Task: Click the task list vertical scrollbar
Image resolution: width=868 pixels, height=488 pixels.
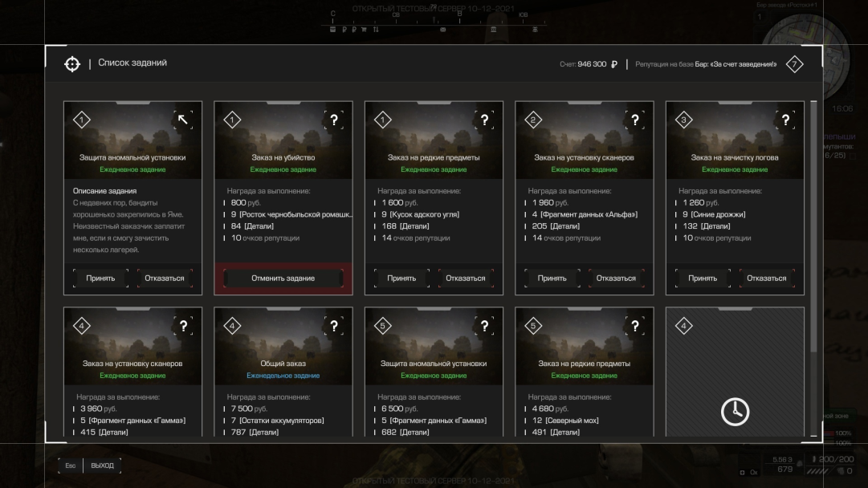Action: click(813, 226)
